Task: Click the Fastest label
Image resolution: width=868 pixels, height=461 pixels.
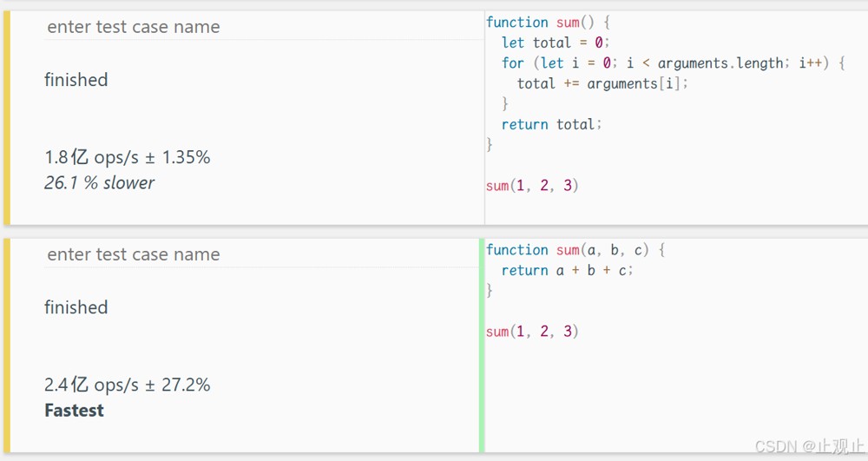Action: point(74,410)
